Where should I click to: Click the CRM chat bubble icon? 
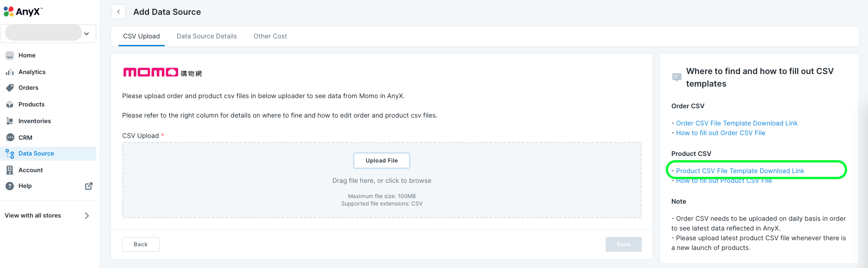pos(10,137)
